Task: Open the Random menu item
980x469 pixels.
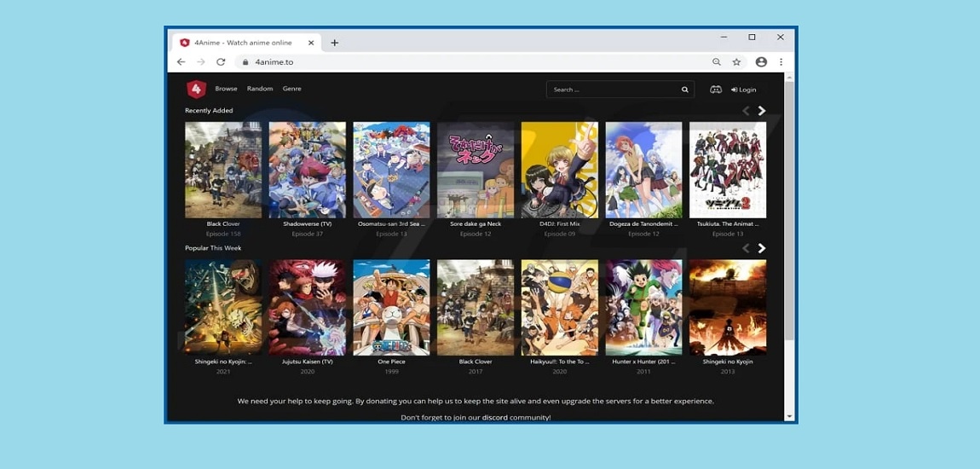Action: coord(260,89)
